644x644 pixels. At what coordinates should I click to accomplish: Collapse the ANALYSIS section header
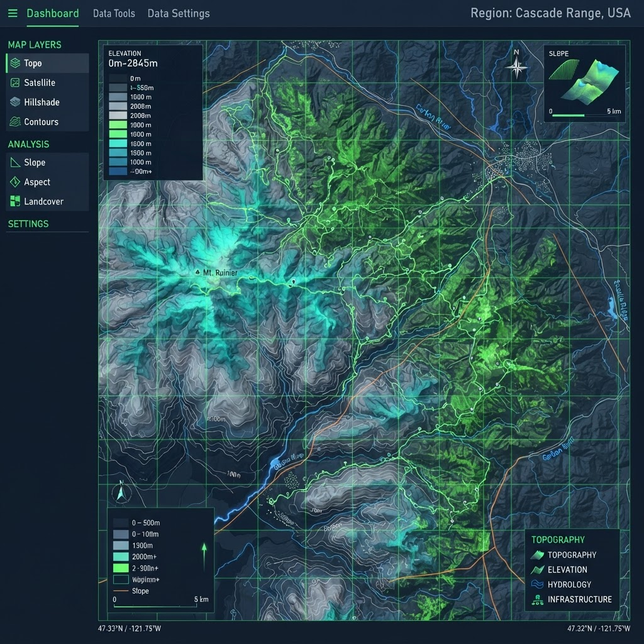click(x=28, y=144)
